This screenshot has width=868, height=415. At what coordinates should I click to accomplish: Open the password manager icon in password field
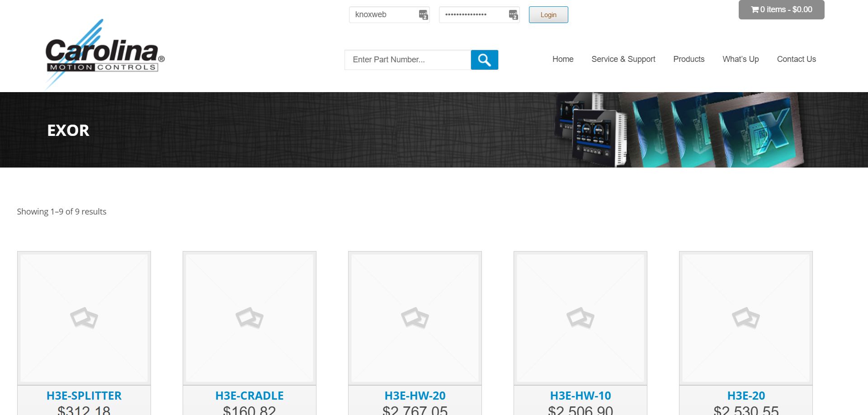point(514,15)
